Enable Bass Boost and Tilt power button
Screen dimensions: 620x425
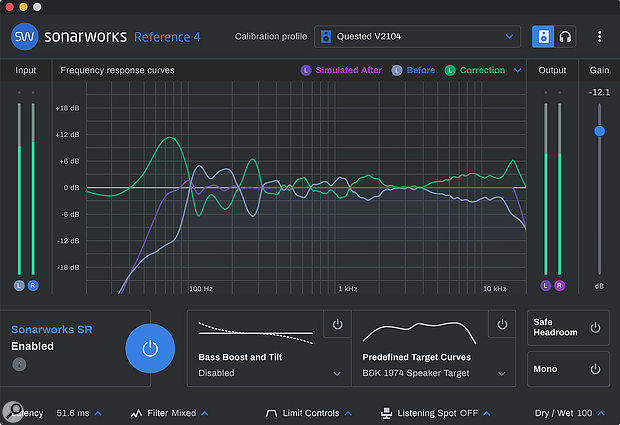click(337, 324)
